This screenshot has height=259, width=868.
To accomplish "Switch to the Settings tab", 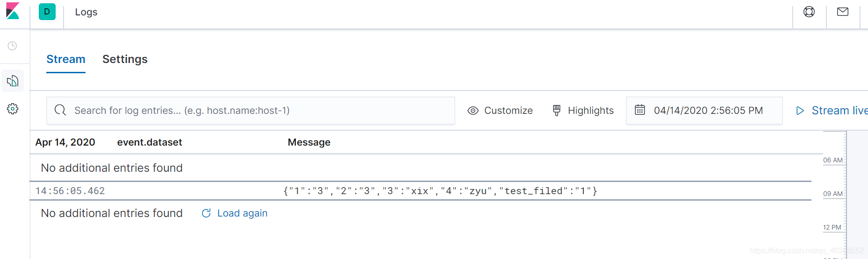I will pos(125,59).
